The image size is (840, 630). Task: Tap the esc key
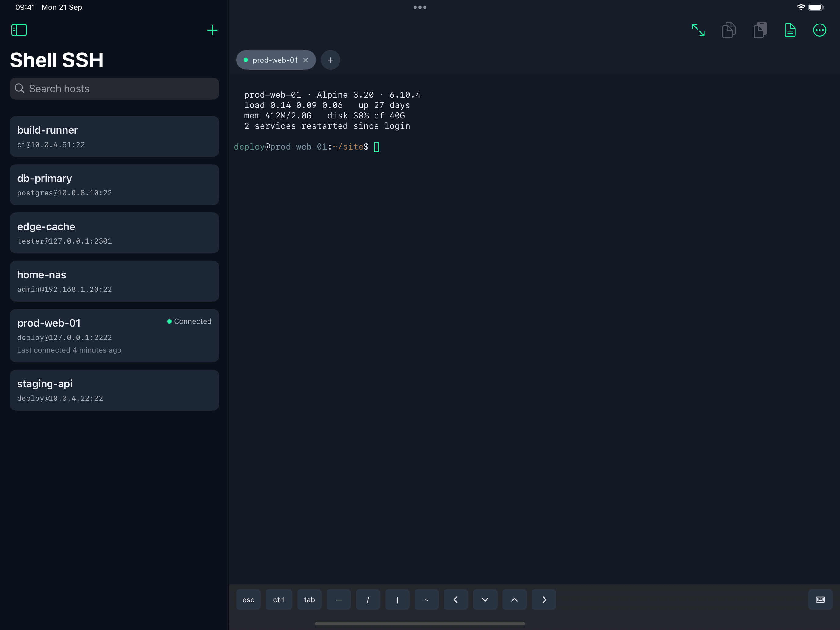coord(248,599)
